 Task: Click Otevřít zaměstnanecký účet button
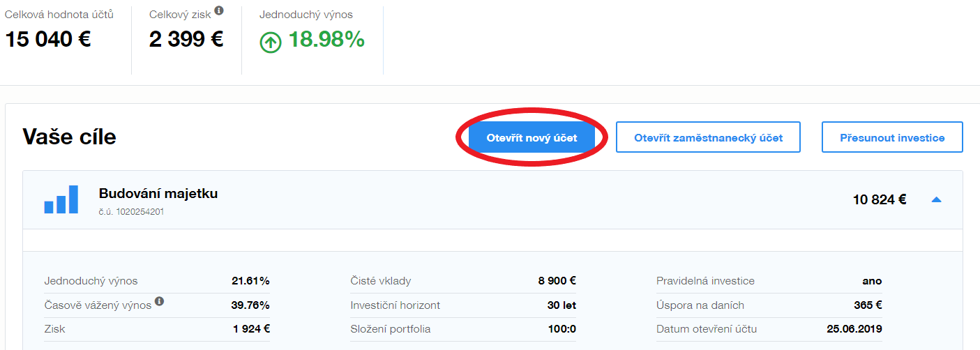[x=708, y=137]
